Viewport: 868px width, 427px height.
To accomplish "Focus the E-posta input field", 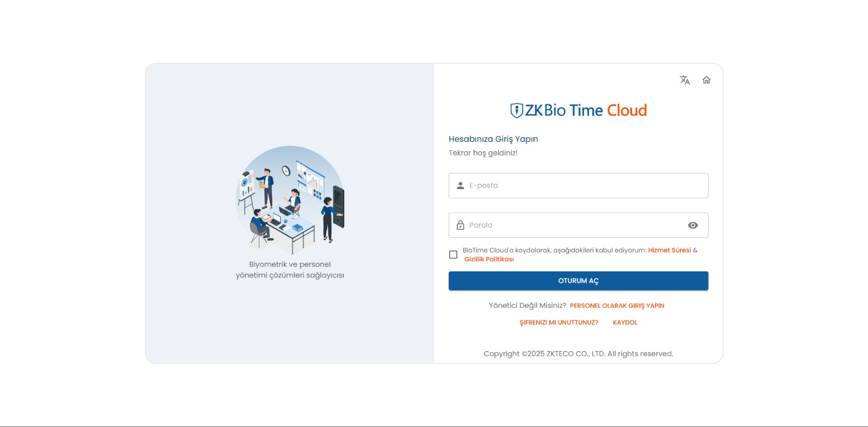I will (x=586, y=185).
